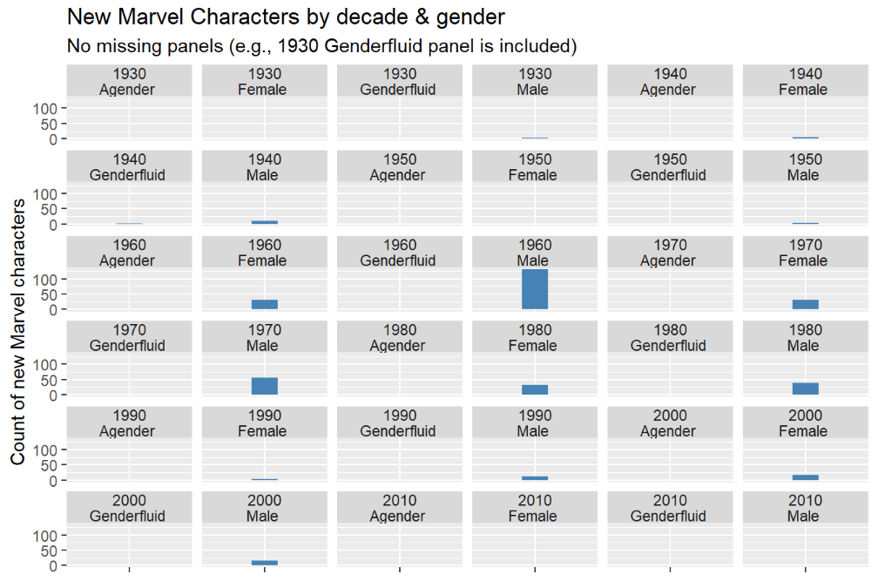Click the bar in the 1980 Male panel

click(x=806, y=389)
